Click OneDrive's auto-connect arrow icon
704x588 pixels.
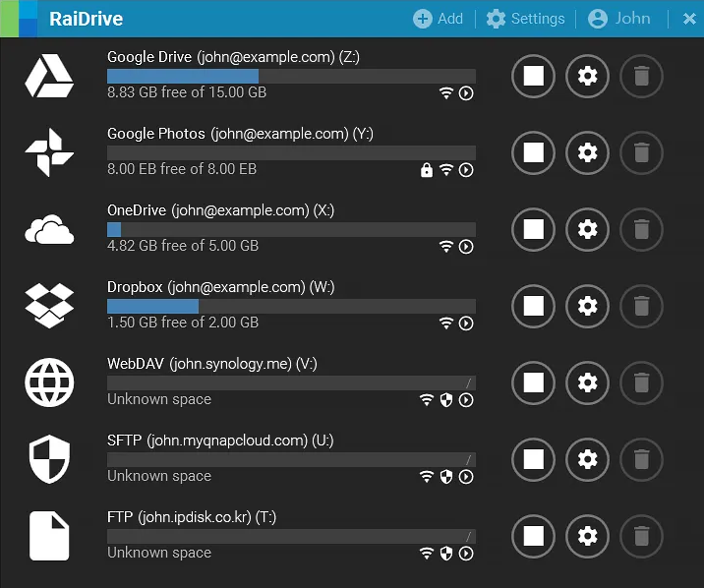[x=466, y=247]
